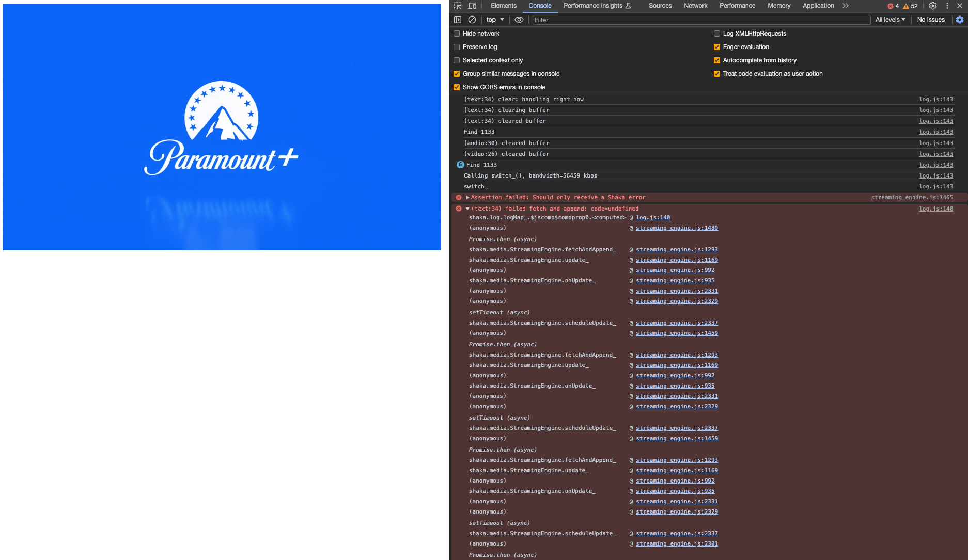Enable the Hide network checkbox

point(457,34)
